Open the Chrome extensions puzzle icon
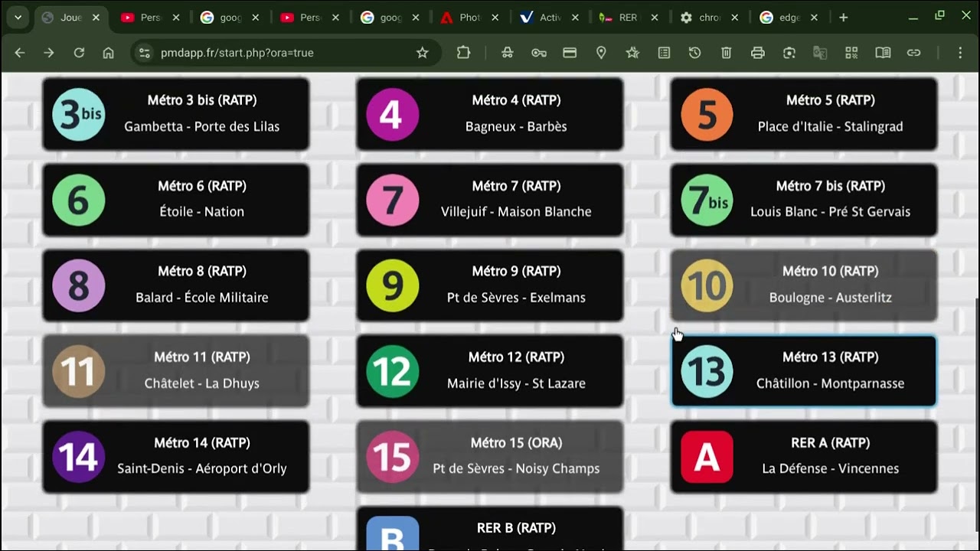 coord(463,53)
